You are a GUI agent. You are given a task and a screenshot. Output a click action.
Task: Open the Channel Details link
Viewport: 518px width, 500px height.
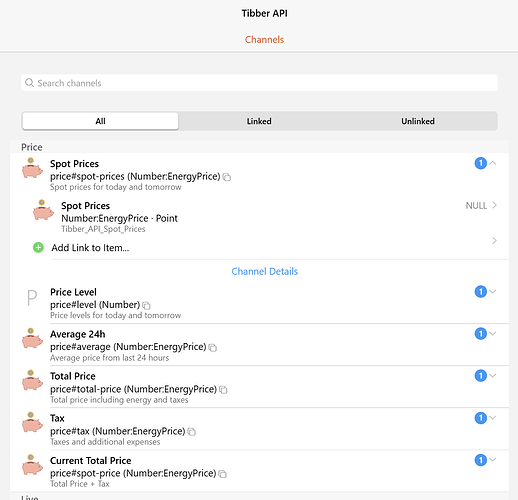[265, 271]
